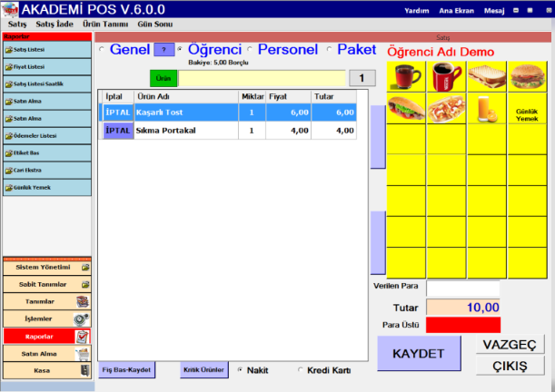Cancel Sıkma Portakal with İPTAL
This screenshot has width=555, height=392.
tap(117, 131)
